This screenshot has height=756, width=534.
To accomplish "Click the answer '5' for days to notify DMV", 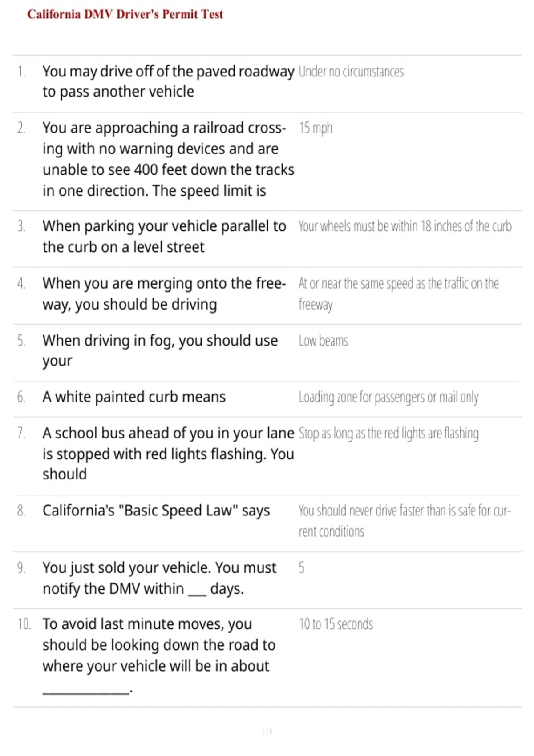I will point(302,568).
